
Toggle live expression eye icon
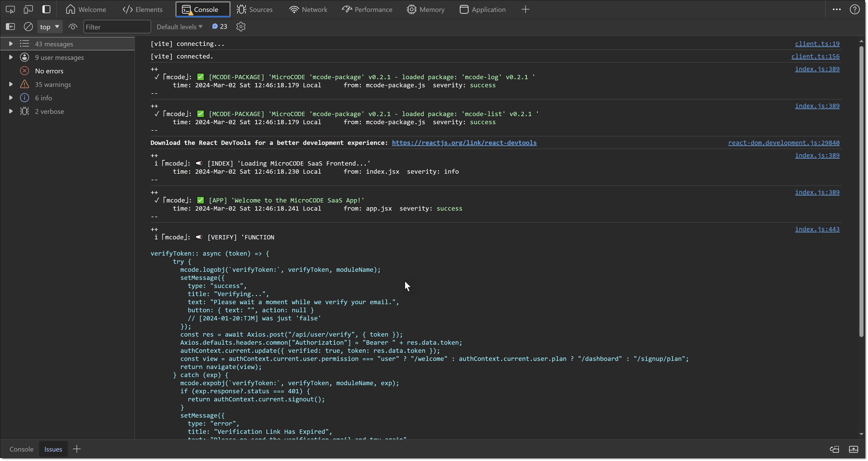[x=73, y=27]
